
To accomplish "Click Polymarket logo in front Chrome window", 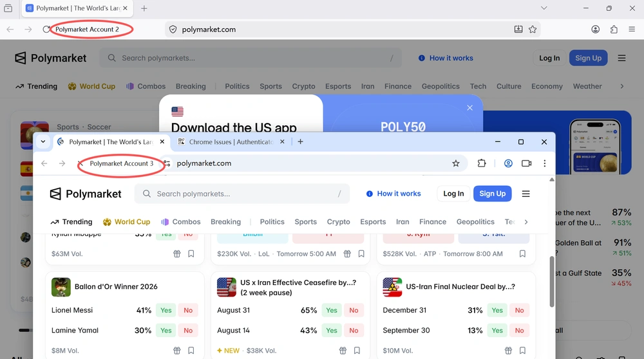I will tap(86, 194).
